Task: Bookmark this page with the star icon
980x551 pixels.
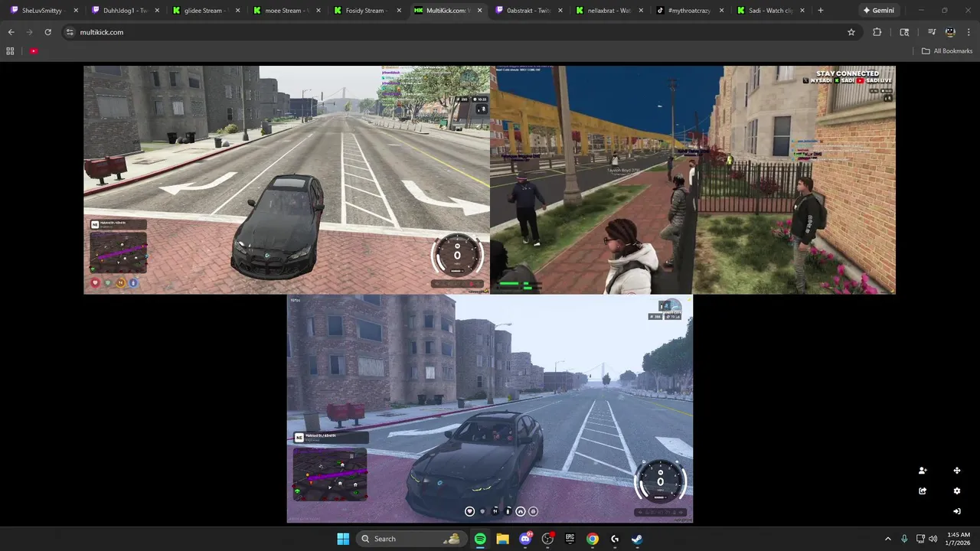Action: click(851, 32)
